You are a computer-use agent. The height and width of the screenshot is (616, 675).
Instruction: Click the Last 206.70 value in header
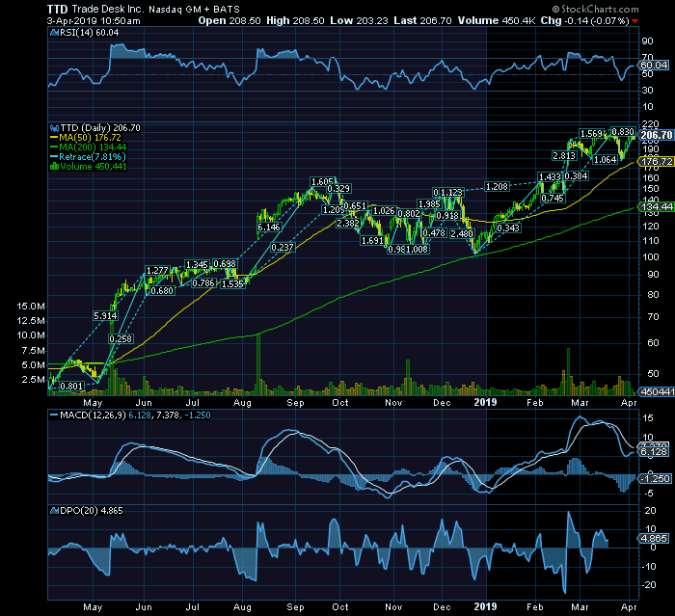coord(422,20)
